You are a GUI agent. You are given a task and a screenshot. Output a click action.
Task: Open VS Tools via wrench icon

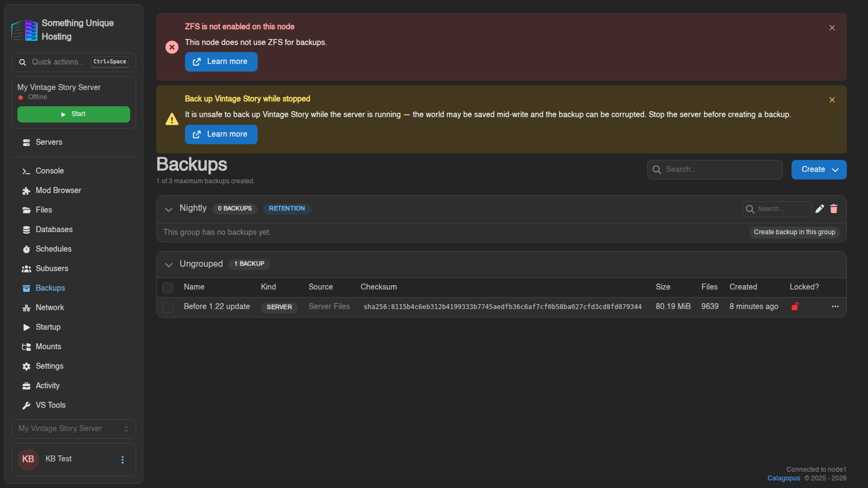[x=26, y=406]
